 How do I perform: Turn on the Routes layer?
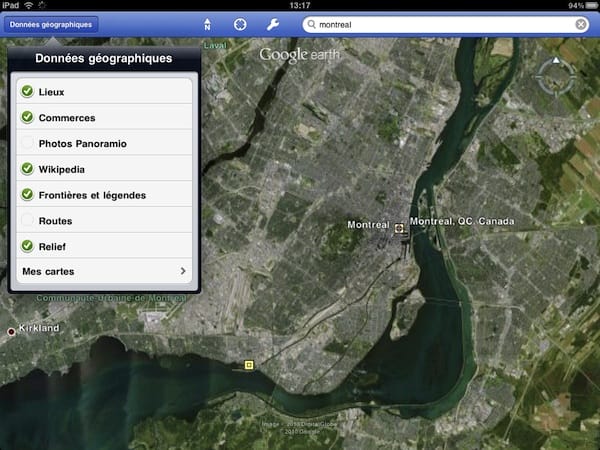(28, 220)
